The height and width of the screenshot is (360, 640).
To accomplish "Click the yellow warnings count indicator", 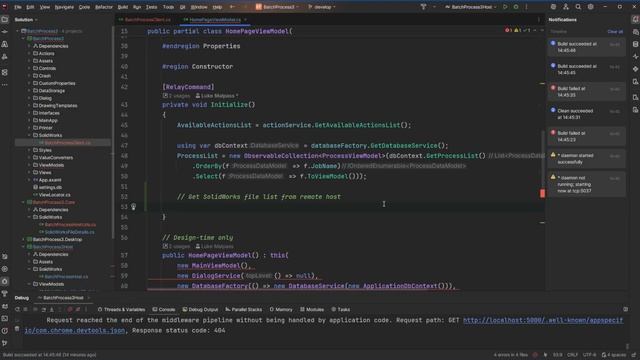I will tap(517, 30).
